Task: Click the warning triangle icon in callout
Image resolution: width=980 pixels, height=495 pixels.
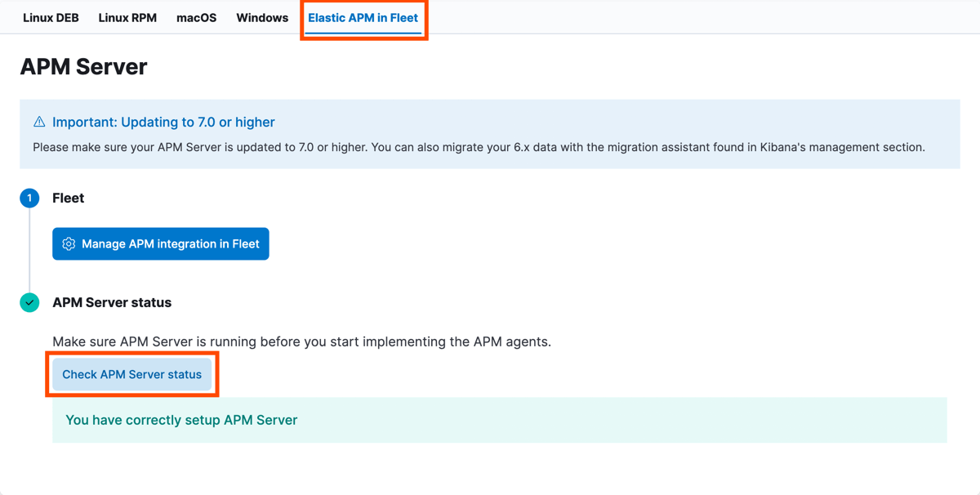Action: pos(39,122)
